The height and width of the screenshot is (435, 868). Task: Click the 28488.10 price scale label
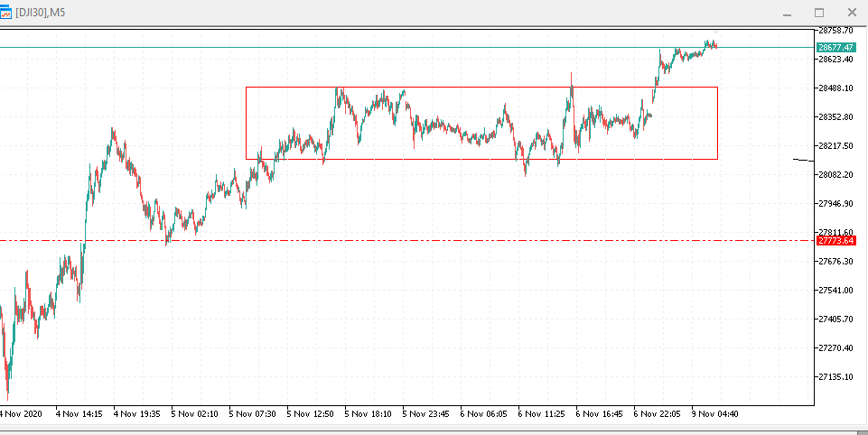point(836,88)
